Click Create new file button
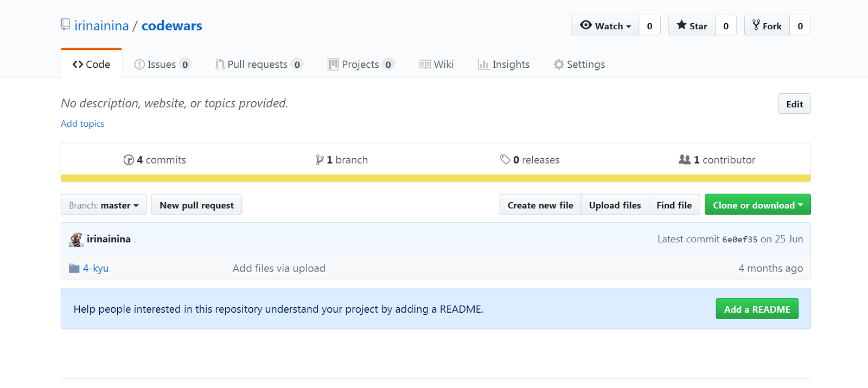This screenshot has width=868, height=388. pos(540,205)
